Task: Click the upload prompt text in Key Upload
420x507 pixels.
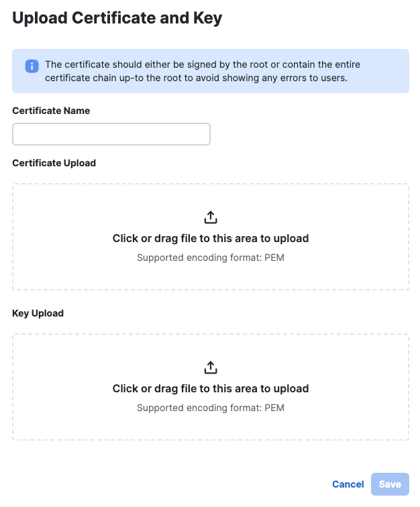Action: pos(211,388)
